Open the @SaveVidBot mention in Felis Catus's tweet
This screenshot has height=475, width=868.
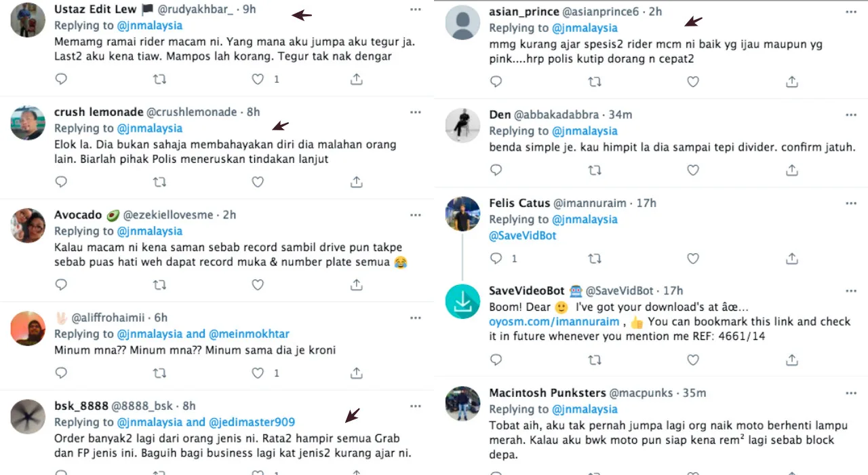(x=523, y=235)
